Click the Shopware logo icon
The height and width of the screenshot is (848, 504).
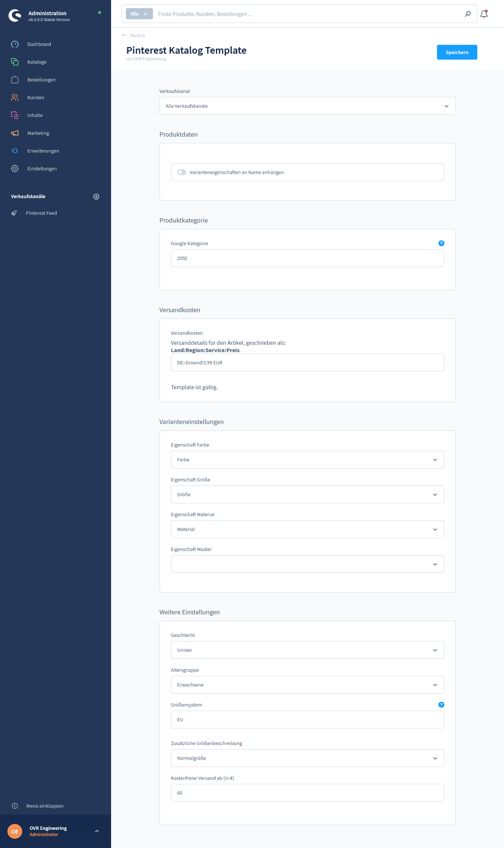(x=15, y=16)
